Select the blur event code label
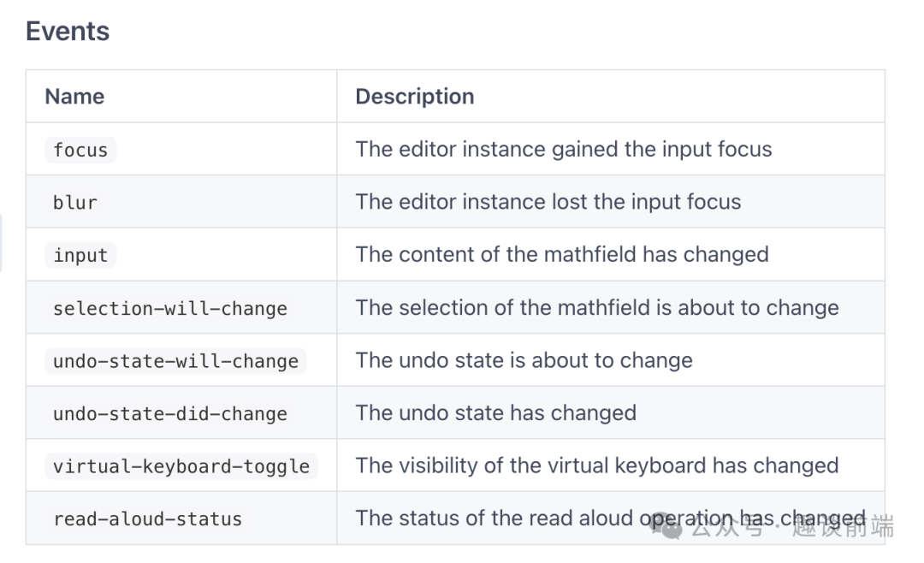Screen dimensions: 924x563 (75, 202)
